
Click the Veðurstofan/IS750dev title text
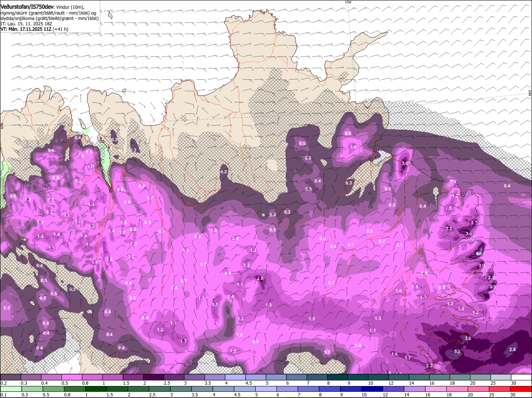coord(27,7)
